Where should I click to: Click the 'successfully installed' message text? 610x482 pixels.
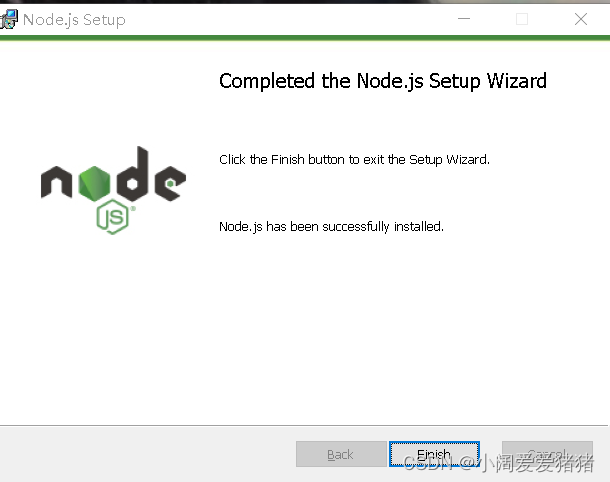pyautogui.click(x=331, y=226)
